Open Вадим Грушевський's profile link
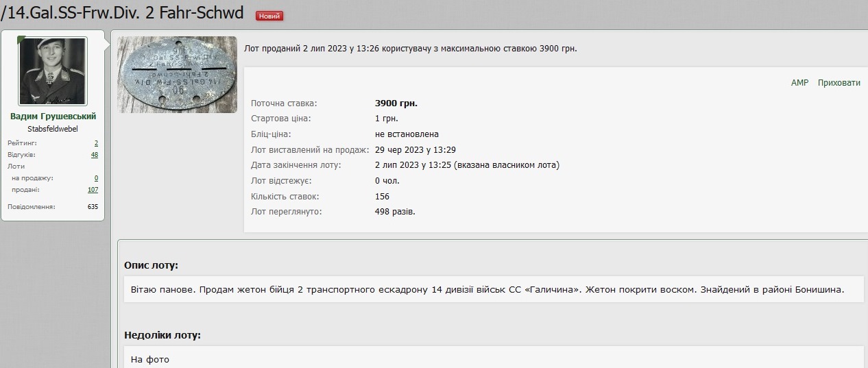Screen dimensions: 868x368 [x=53, y=116]
